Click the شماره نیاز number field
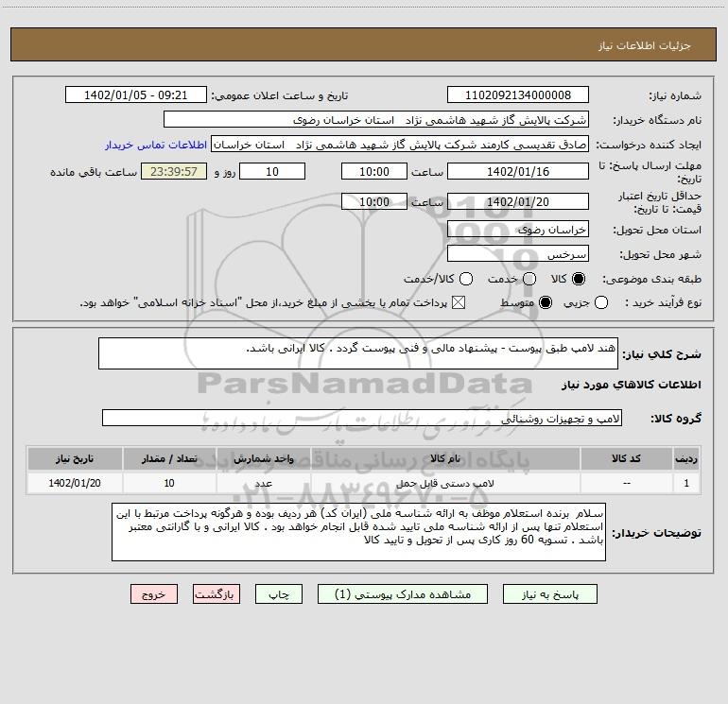The height and width of the screenshot is (704, 728). pos(517,95)
